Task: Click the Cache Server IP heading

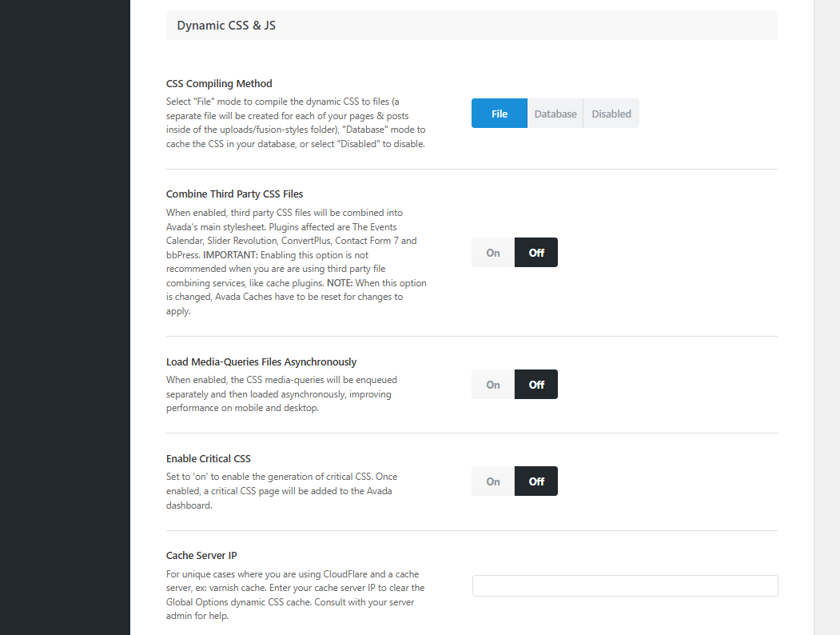Action: pyautogui.click(x=201, y=555)
